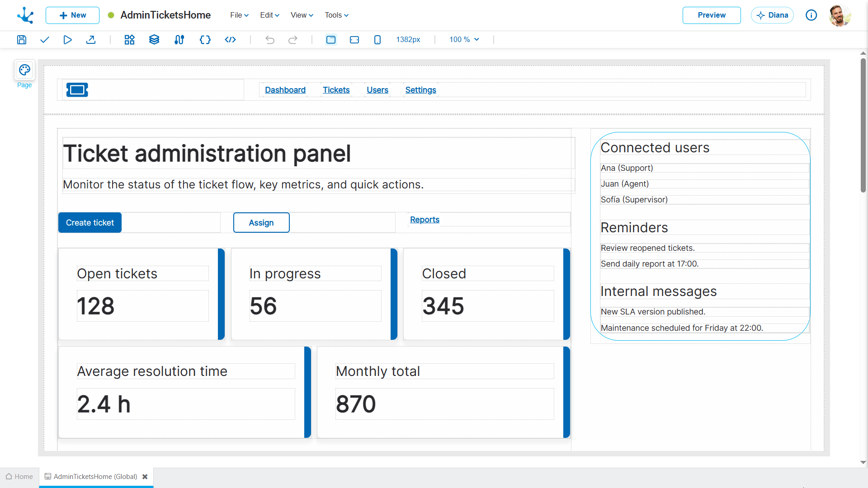This screenshot has width=868, height=488.
Task: Click the checkmark validate icon
Action: (x=44, y=40)
